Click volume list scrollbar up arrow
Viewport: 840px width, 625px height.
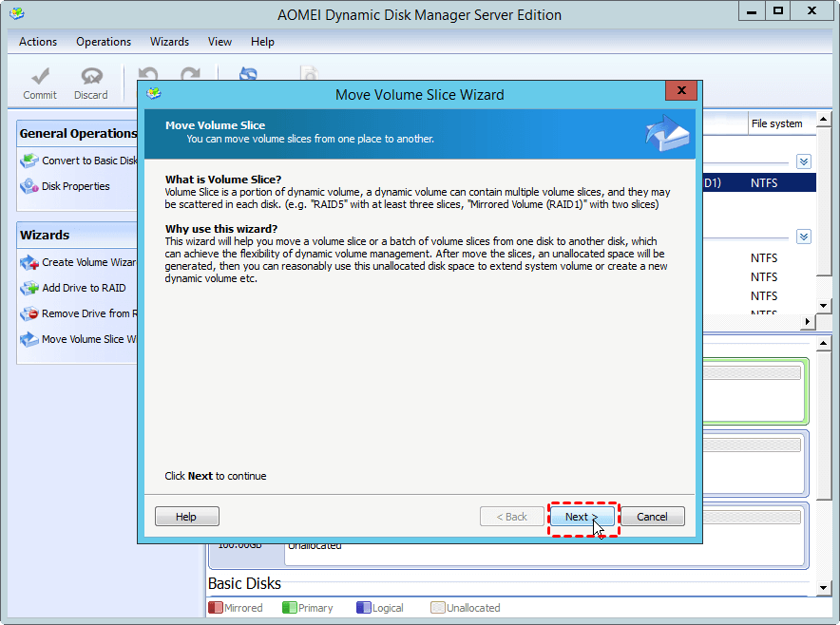click(824, 119)
